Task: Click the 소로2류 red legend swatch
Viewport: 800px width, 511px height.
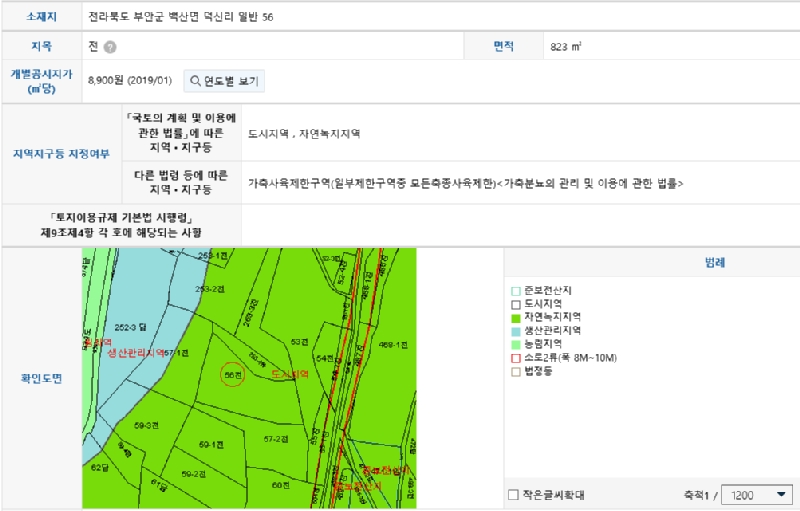Action: click(516, 359)
